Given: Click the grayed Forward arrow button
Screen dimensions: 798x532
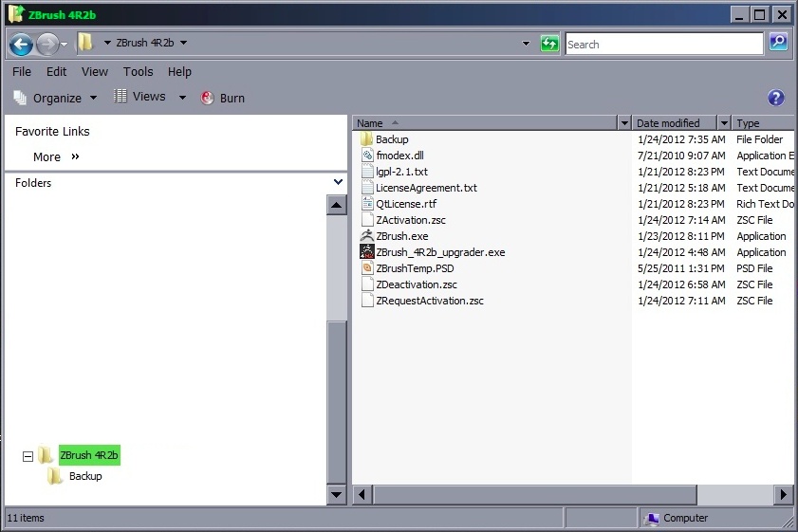Looking at the screenshot, I should (x=47, y=45).
